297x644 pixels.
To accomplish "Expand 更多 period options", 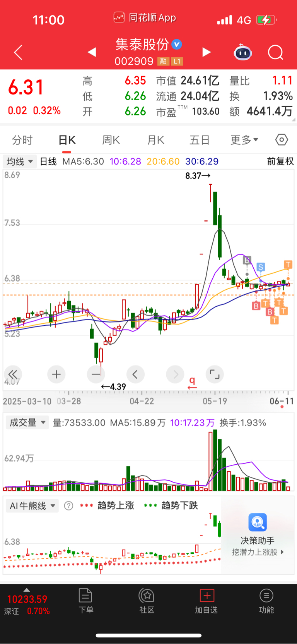I will point(244,140).
